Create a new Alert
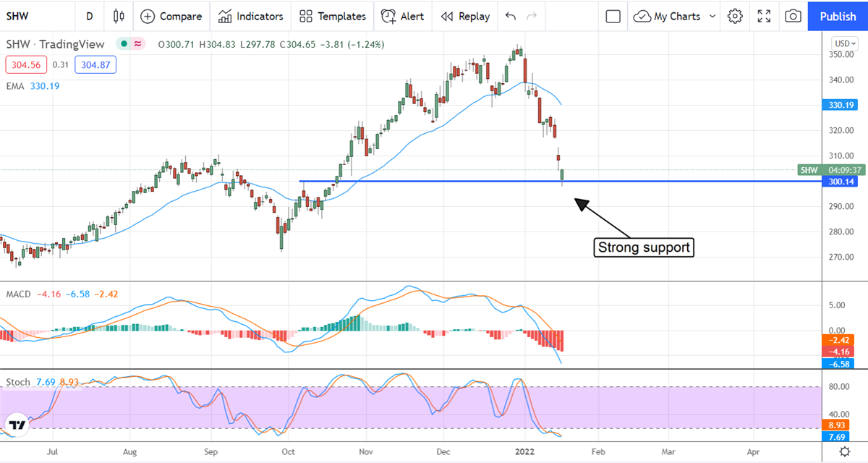This screenshot has height=463, width=868. click(x=403, y=16)
